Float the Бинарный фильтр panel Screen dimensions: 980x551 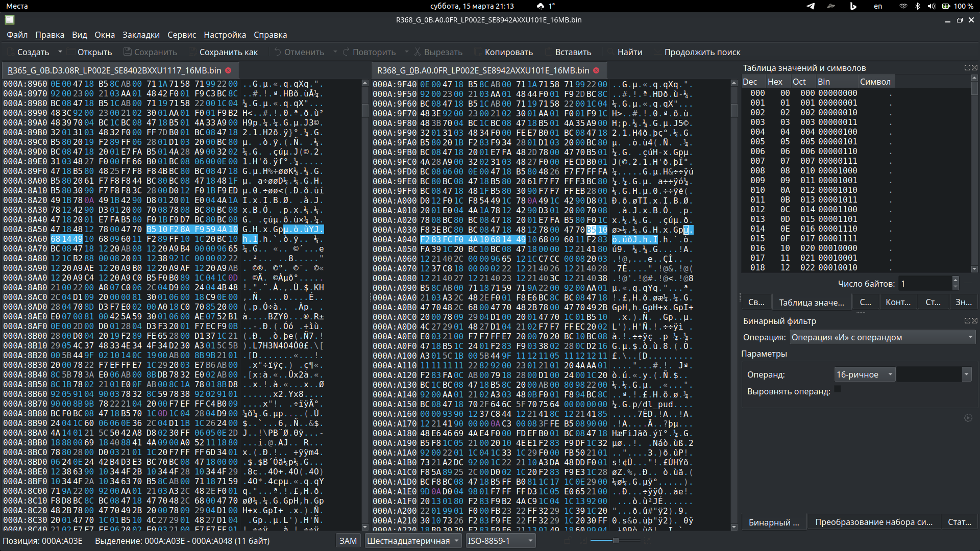click(967, 321)
